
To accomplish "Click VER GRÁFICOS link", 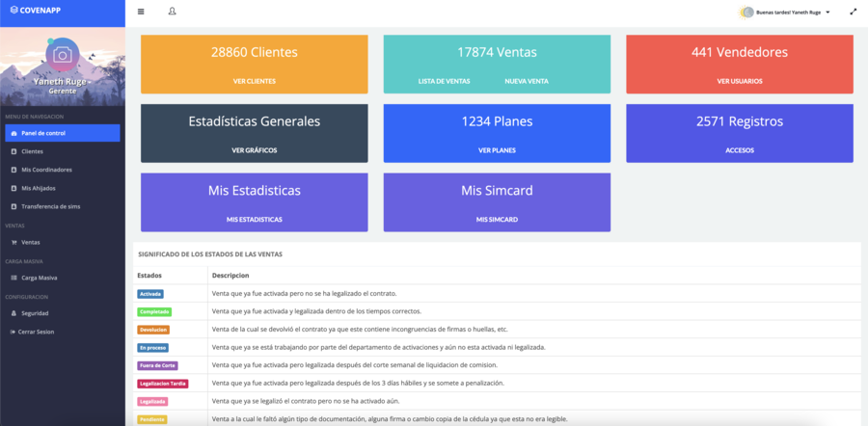I will click(254, 150).
